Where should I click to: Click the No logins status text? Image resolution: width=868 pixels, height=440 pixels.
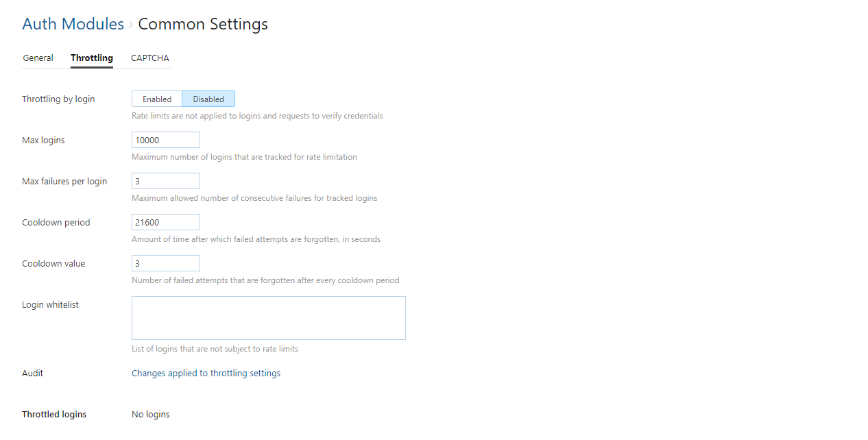pyautogui.click(x=151, y=415)
